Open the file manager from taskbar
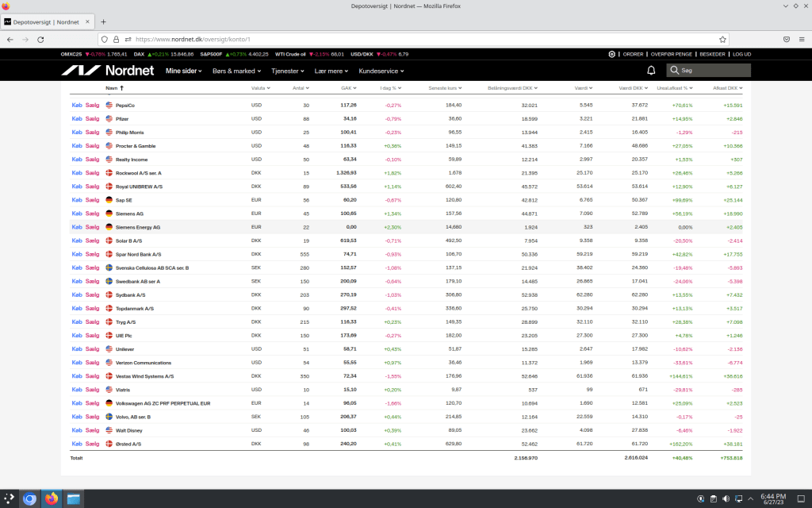 [74, 498]
